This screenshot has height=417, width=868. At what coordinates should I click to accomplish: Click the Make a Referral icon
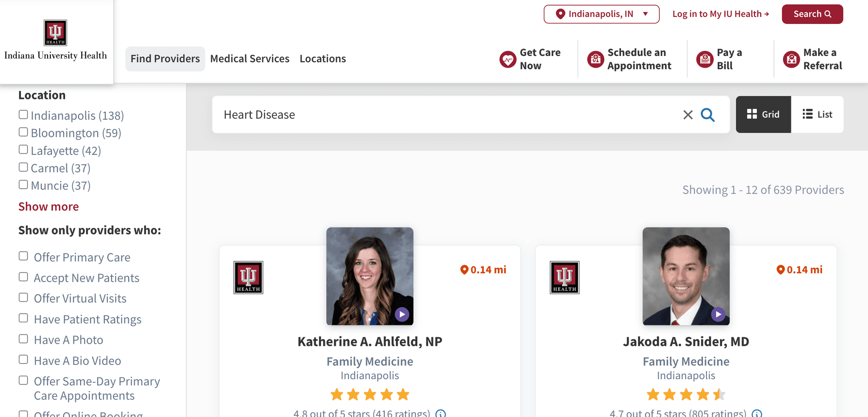tap(791, 59)
